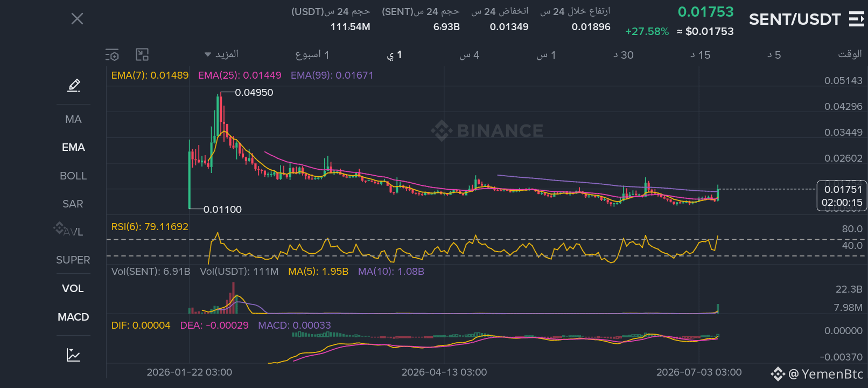Select the 15 د timeframe
The height and width of the screenshot is (388, 868).
(701, 54)
